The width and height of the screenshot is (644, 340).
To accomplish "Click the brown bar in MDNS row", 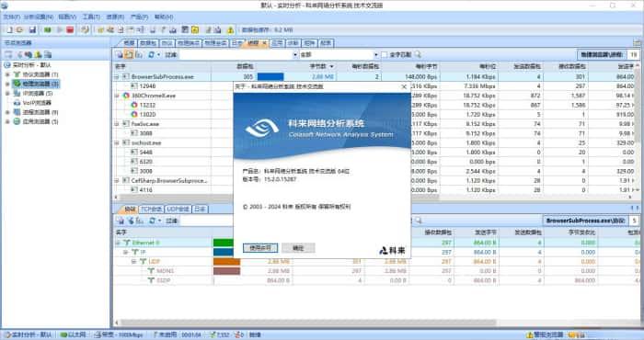I will (226, 271).
